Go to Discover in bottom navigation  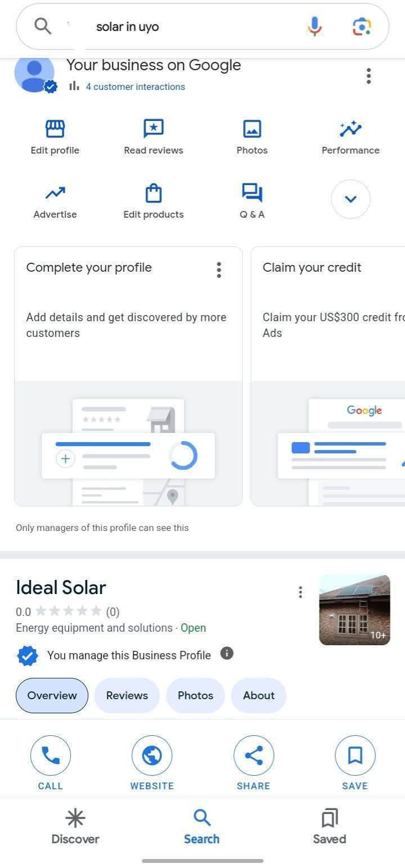point(75,826)
